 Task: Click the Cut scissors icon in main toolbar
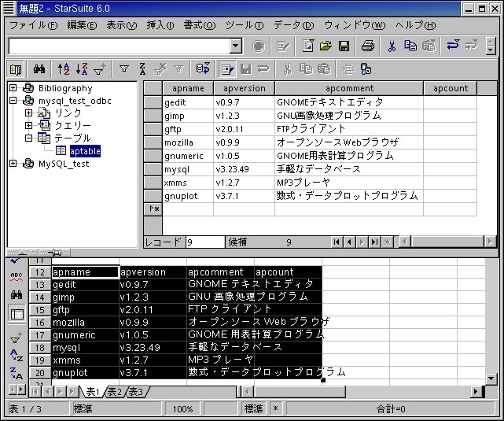coord(392,46)
